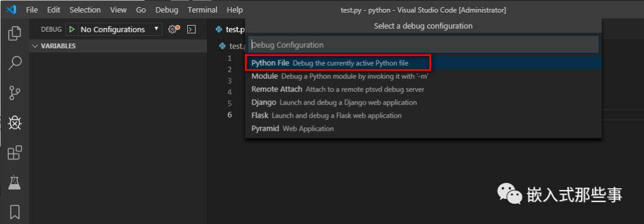
Task: Open the Terminal menu
Action: [203, 10]
